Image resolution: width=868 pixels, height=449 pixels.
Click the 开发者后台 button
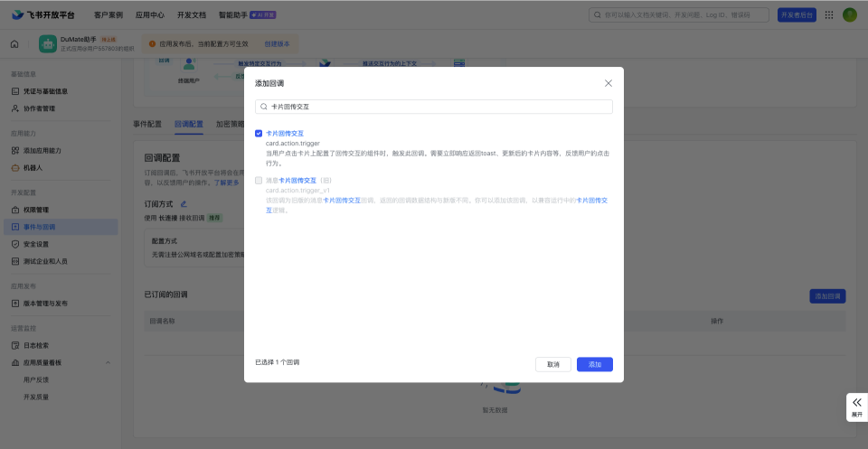click(x=796, y=14)
